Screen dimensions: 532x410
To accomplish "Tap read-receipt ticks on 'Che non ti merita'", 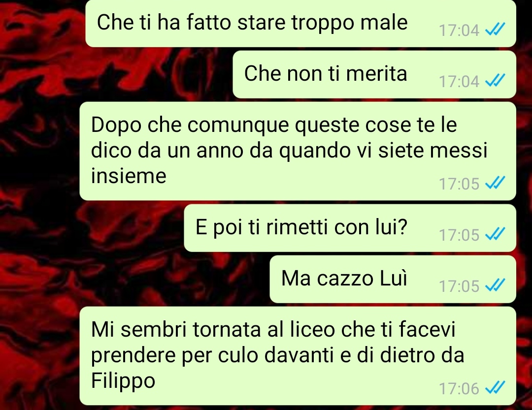I will click(x=496, y=80).
